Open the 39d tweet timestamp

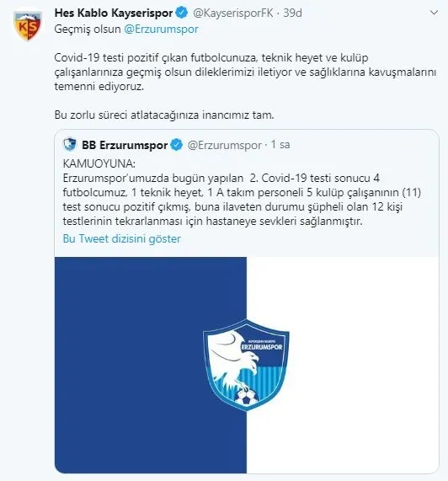click(292, 13)
